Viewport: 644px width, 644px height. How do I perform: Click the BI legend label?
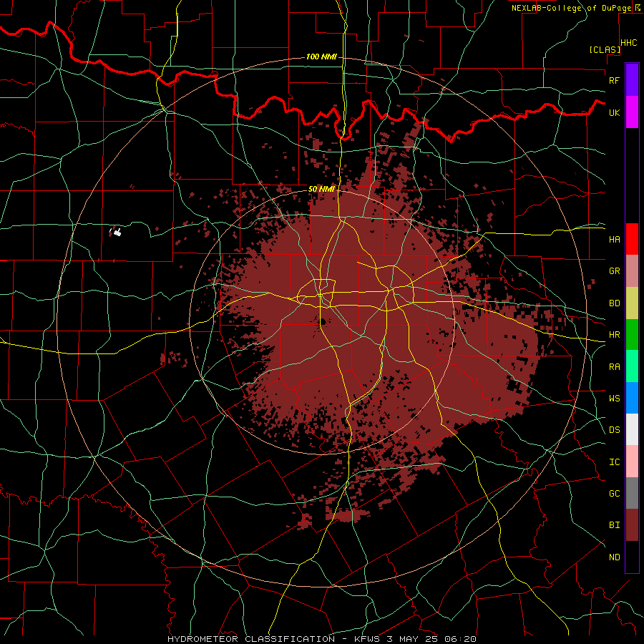click(614, 525)
